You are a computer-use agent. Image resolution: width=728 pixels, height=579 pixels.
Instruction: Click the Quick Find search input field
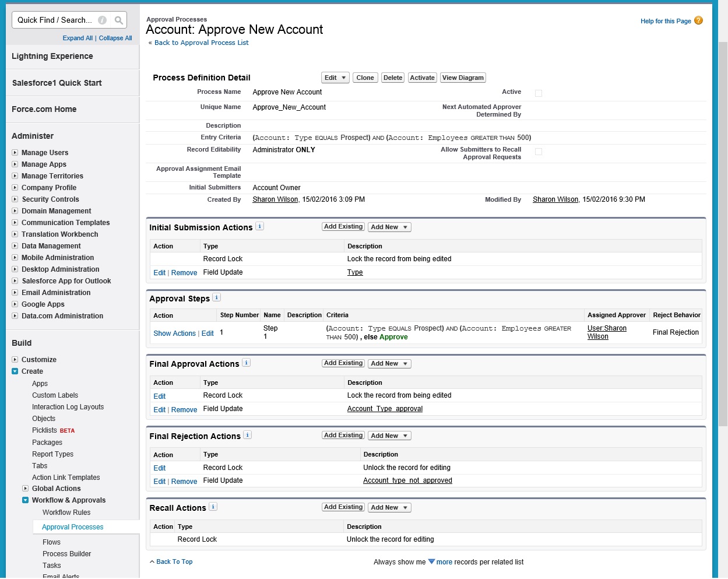55,20
